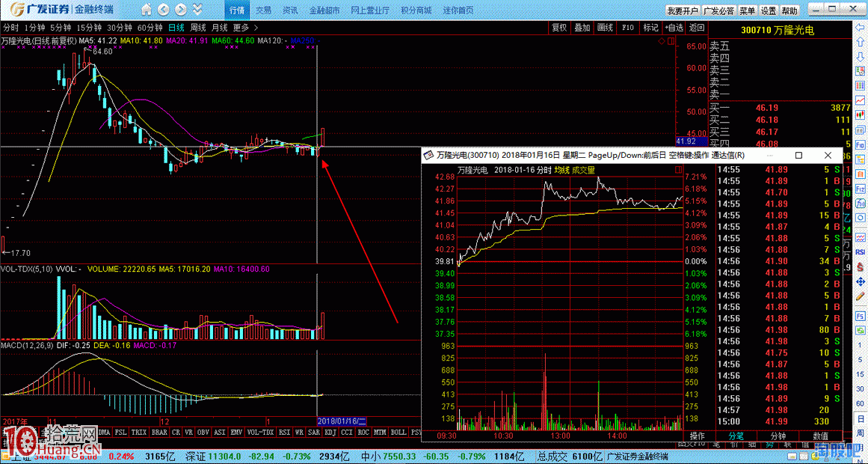Click the double-chevron down icon

tap(197, 10)
